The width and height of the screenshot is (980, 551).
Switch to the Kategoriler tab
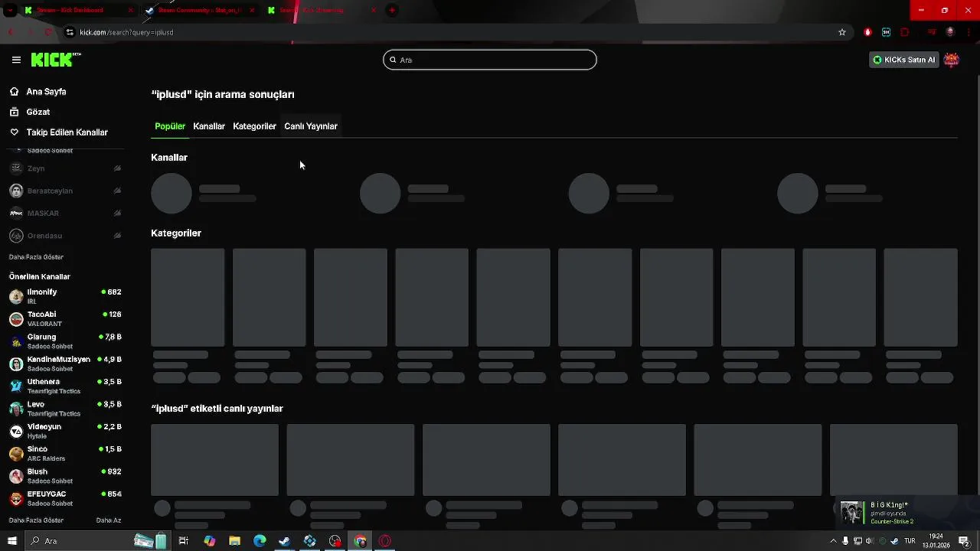254,126
